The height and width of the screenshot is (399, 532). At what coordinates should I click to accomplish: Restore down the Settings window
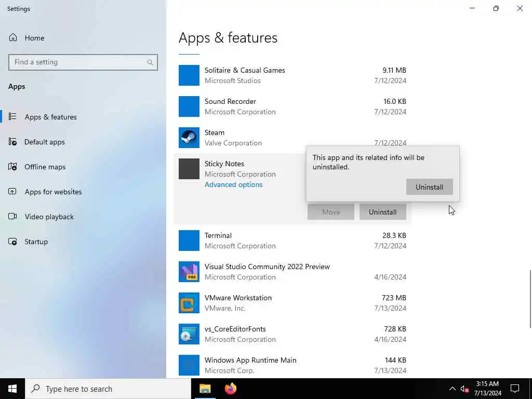[496, 8]
